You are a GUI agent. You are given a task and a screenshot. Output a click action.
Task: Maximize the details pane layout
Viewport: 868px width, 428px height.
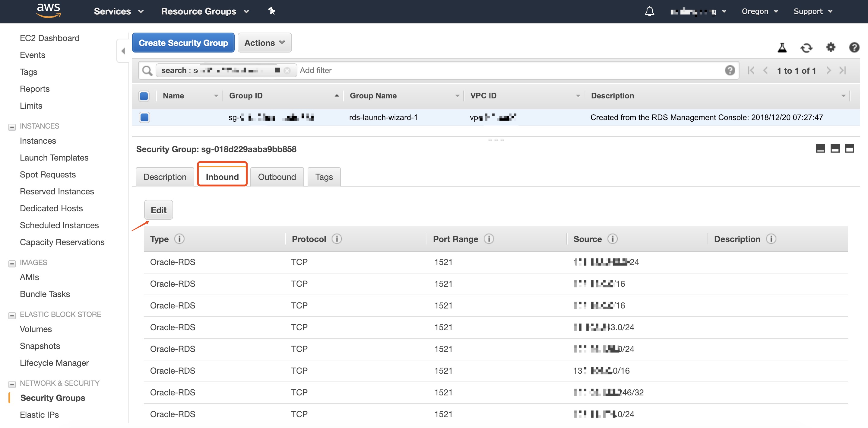849,149
